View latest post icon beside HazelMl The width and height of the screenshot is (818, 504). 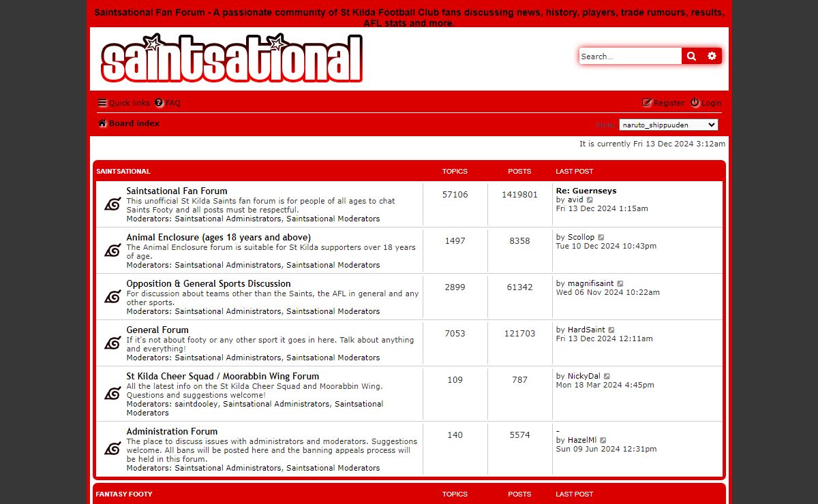click(603, 441)
